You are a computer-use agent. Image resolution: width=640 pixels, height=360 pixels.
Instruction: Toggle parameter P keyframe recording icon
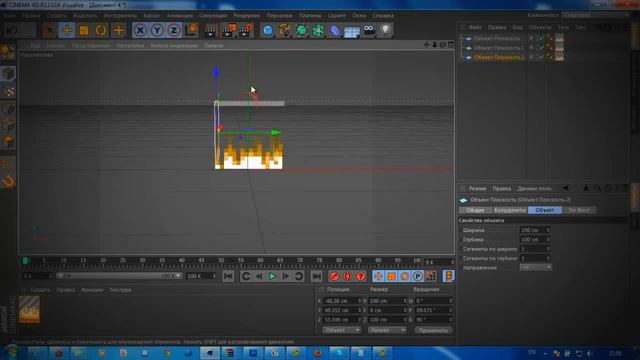click(x=417, y=276)
